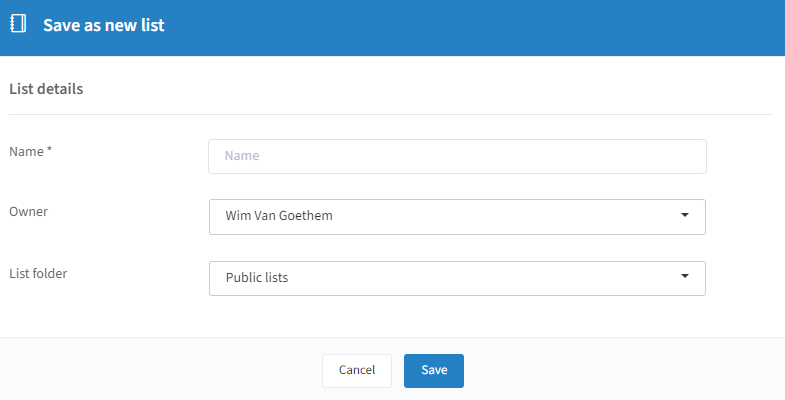Screen dimensions: 785x400
Task: Click the Save as new list title
Action: 104,25
